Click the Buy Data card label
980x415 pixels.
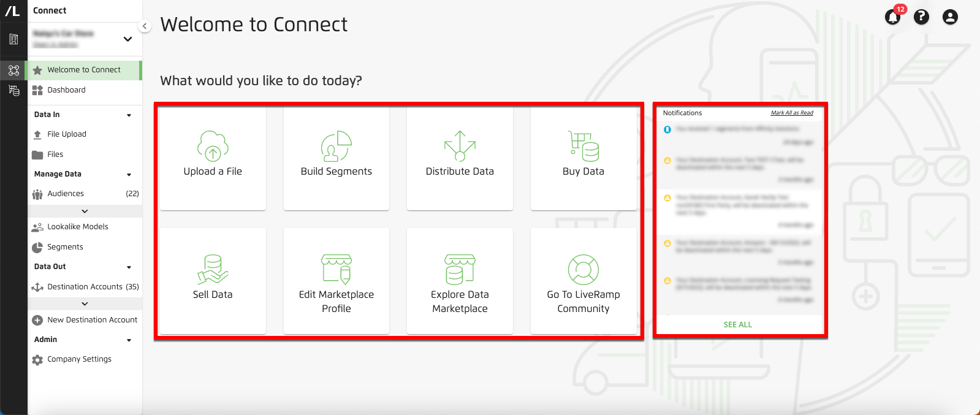pos(583,172)
